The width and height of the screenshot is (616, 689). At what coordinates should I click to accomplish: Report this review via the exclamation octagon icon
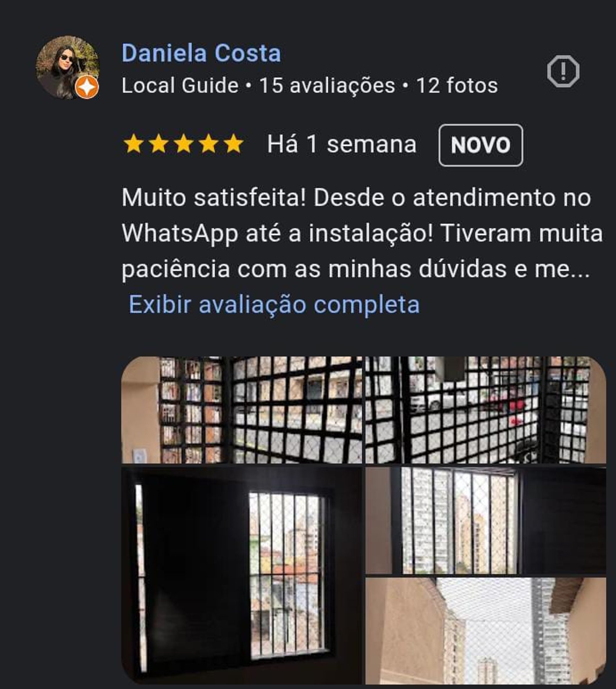(563, 72)
